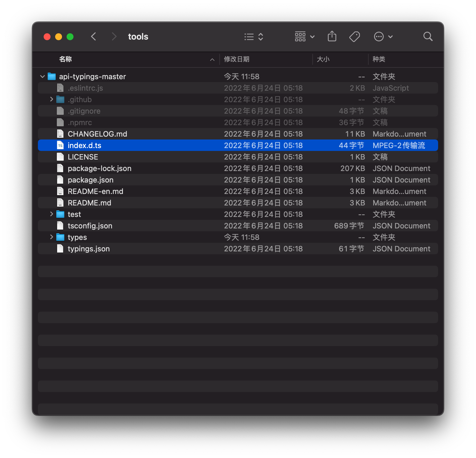Click the Search magnifier icon
Viewport: 476px width, 458px height.
coord(428,36)
